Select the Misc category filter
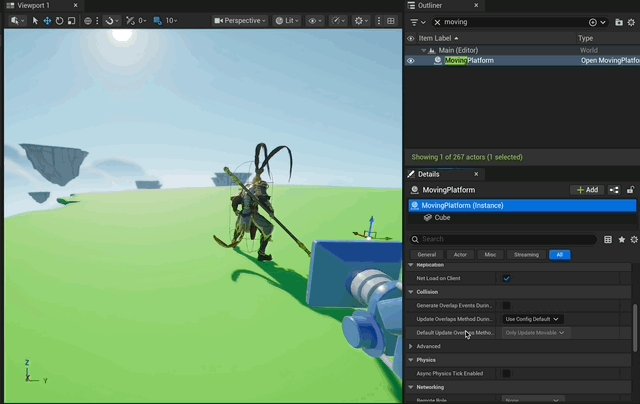This screenshot has height=404, width=640. click(490, 255)
